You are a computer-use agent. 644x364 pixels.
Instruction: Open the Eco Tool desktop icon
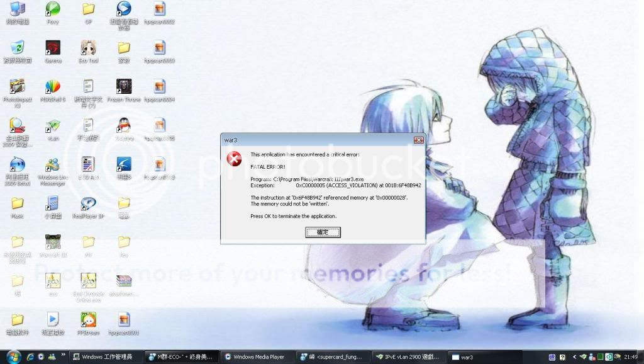pyautogui.click(x=88, y=48)
